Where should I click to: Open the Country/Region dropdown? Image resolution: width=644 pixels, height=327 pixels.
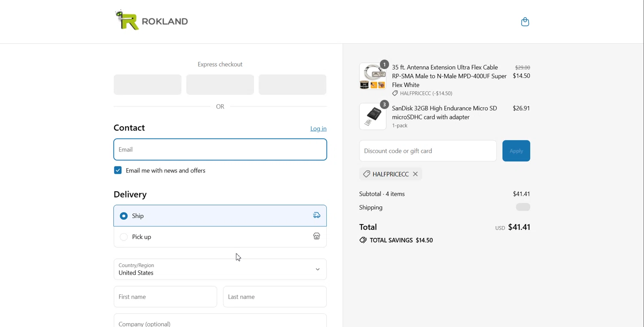coord(220,269)
